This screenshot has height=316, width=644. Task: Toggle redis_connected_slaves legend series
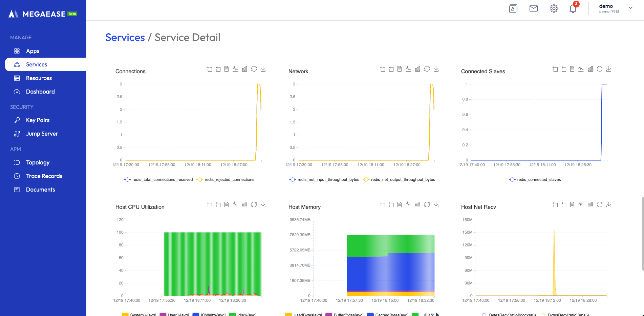[x=535, y=180]
